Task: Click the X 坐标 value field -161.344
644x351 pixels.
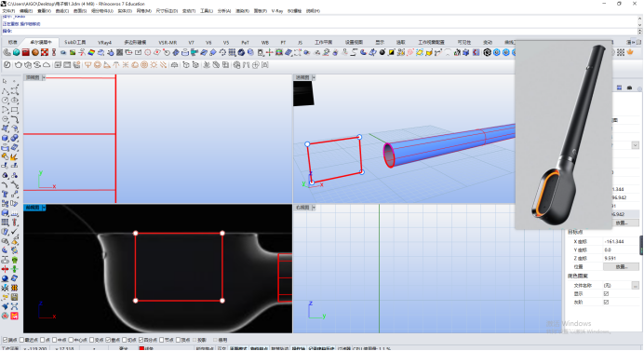Action: 621,242
